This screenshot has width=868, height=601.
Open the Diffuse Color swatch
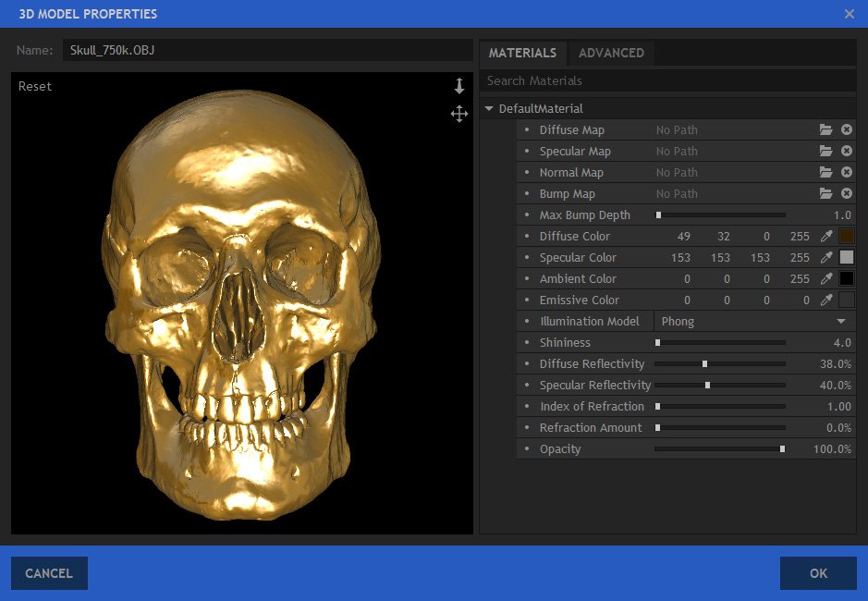[x=846, y=237]
